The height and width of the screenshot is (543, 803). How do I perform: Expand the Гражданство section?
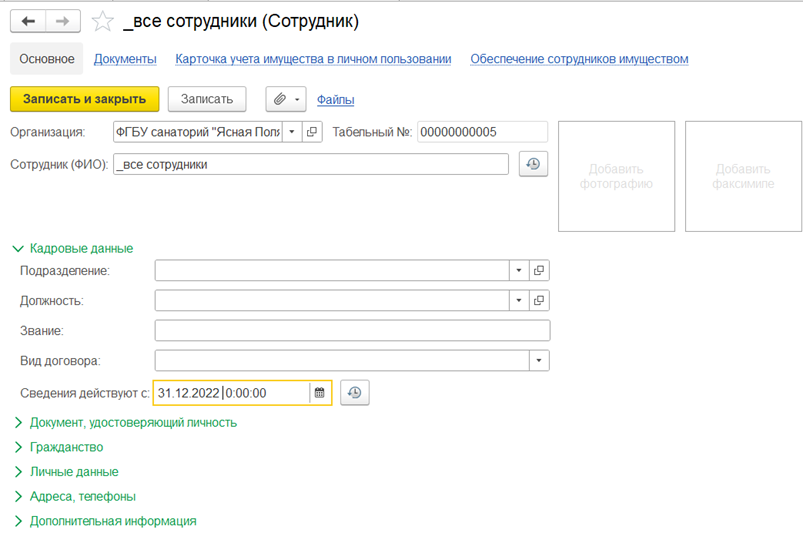(x=58, y=447)
